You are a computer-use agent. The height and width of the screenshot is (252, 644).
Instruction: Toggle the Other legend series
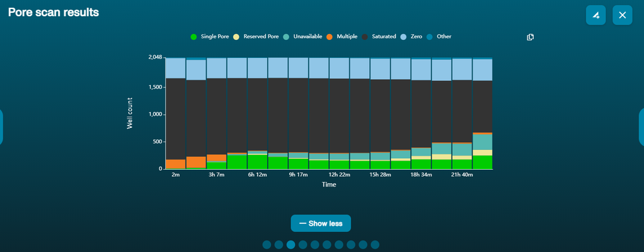point(439,37)
